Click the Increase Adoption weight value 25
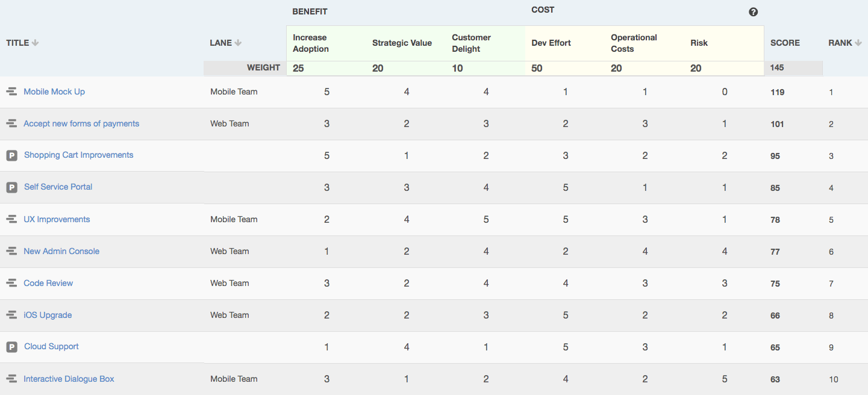 point(298,68)
